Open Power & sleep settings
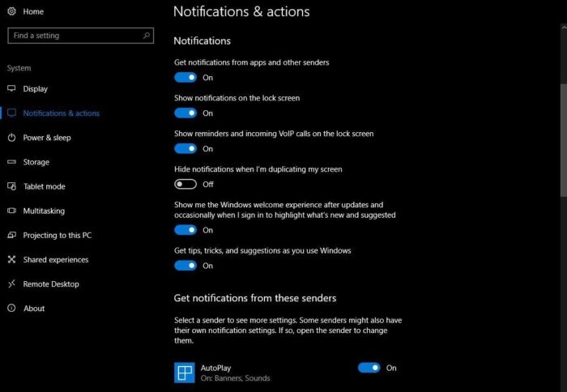Image resolution: width=567 pixels, height=392 pixels. [x=47, y=138]
